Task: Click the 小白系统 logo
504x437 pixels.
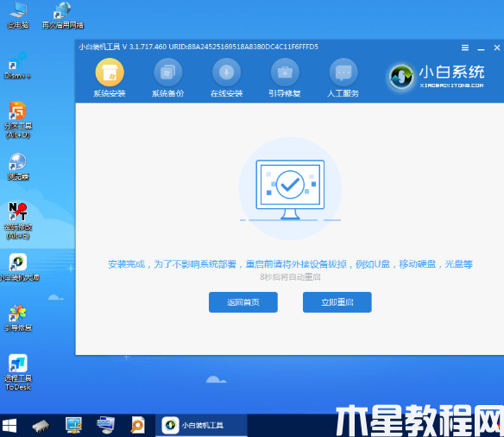Action: tap(437, 77)
